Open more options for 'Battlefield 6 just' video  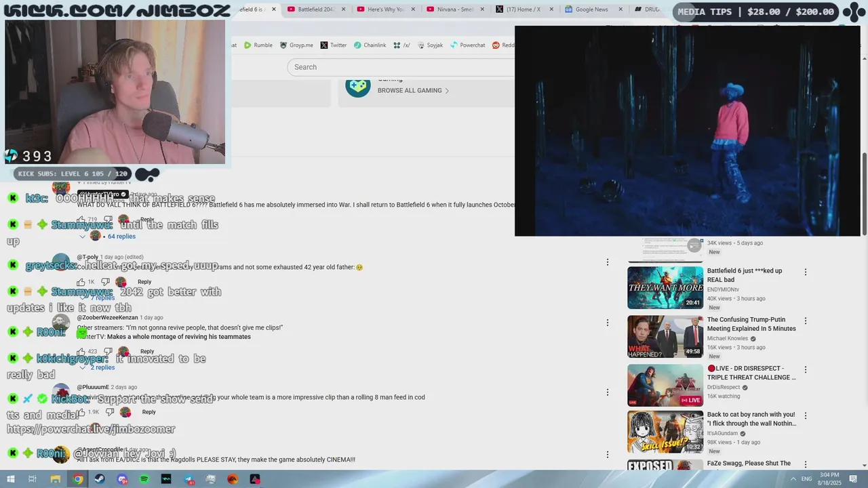pos(806,272)
